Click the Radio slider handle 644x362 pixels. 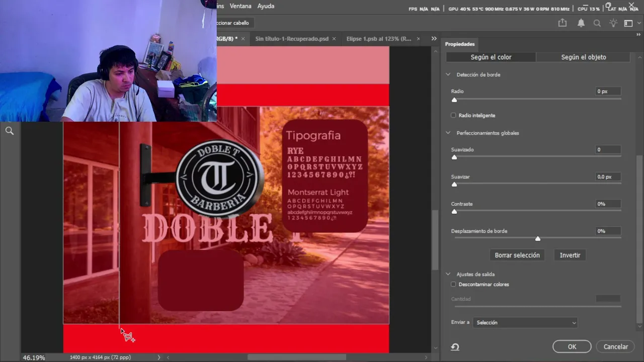pos(454,100)
